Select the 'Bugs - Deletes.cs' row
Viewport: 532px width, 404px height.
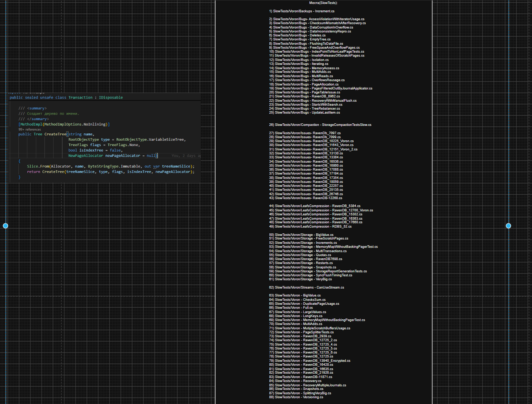point(298,35)
